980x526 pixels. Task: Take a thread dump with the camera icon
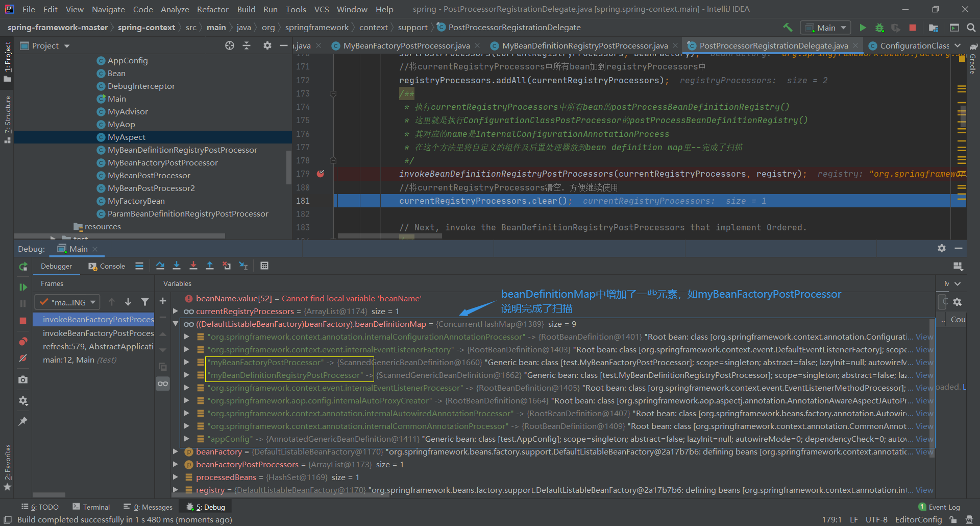pos(23,379)
